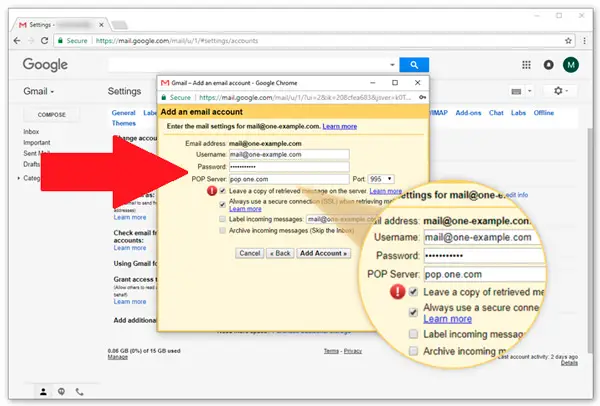Open Learn more link next to mail settings header
This screenshot has height=406, width=600.
pos(339,126)
